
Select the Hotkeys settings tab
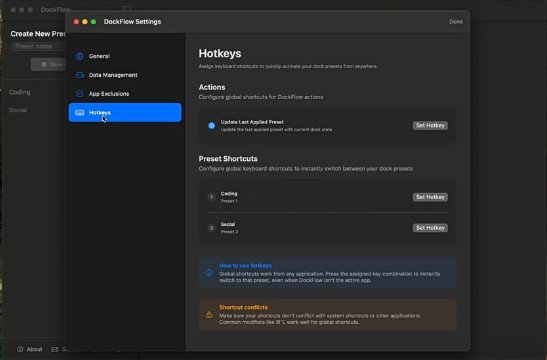coord(125,112)
